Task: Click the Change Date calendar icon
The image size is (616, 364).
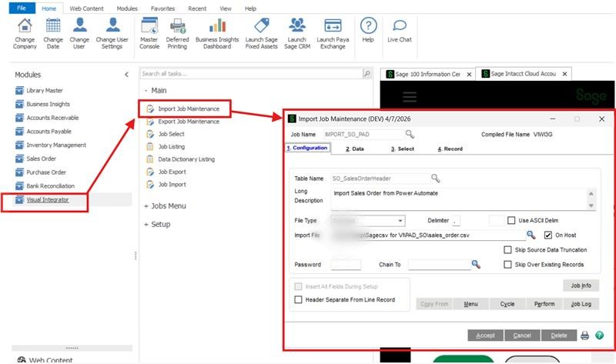Action: (x=53, y=25)
